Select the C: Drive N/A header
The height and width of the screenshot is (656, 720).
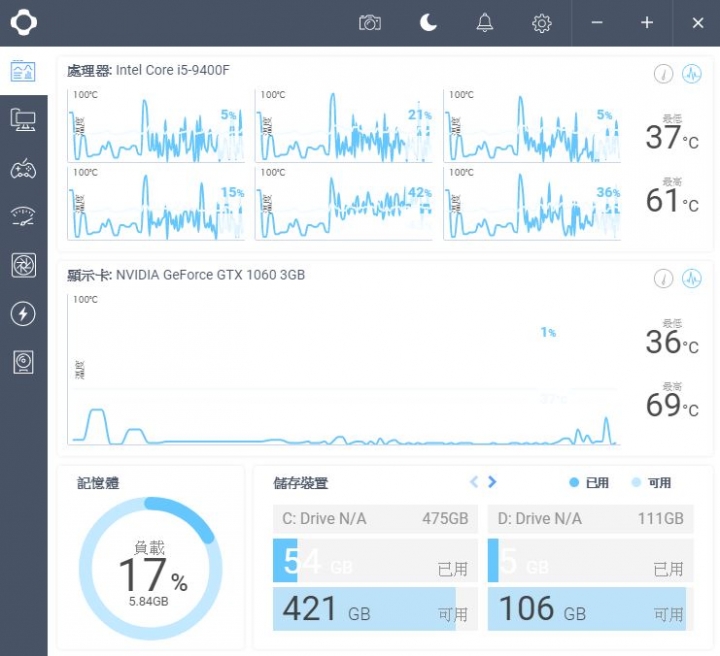pos(375,519)
